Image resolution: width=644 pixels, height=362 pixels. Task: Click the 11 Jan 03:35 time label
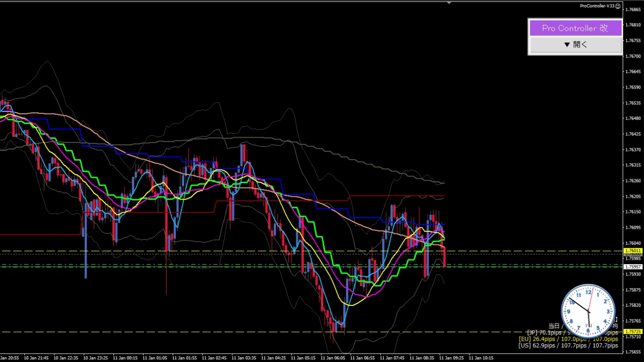click(244, 358)
